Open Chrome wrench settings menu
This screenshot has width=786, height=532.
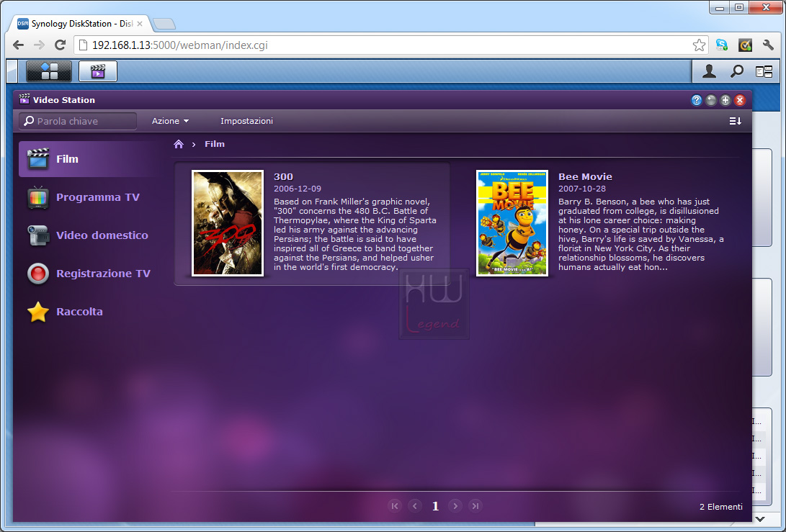[768, 45]
